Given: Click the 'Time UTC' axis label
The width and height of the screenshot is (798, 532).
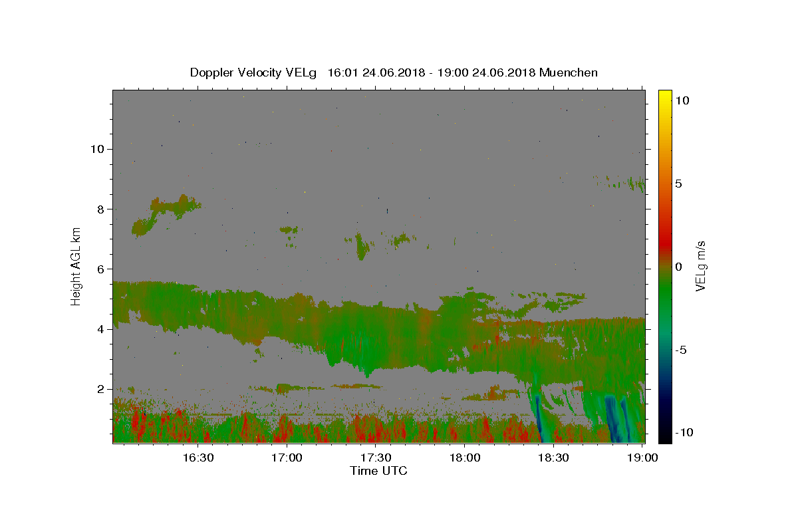Looking at the screenshot, I should [x=378, y=471].
